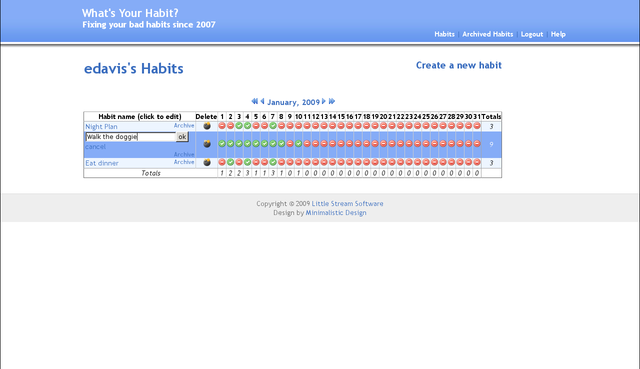This screenshot has width=640, height=369.
Task: Toggle Eat dinner status for day 12
Action: click(x=316, y=162)
